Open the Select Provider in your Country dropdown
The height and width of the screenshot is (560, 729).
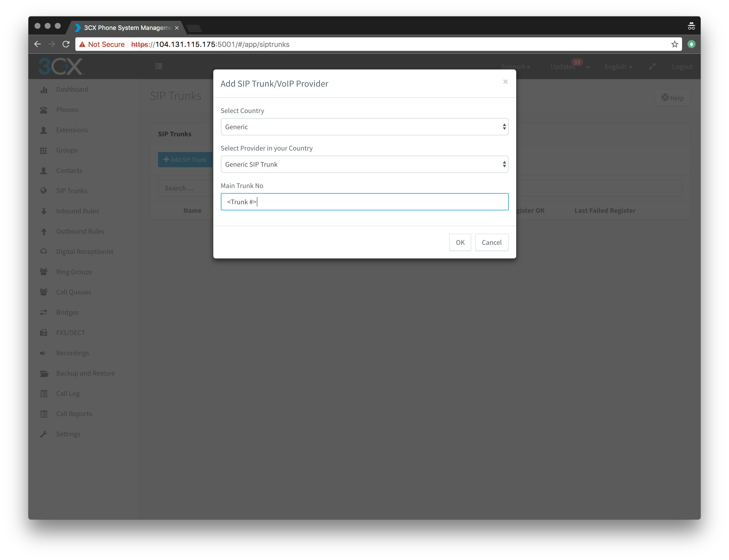[364, 164]
